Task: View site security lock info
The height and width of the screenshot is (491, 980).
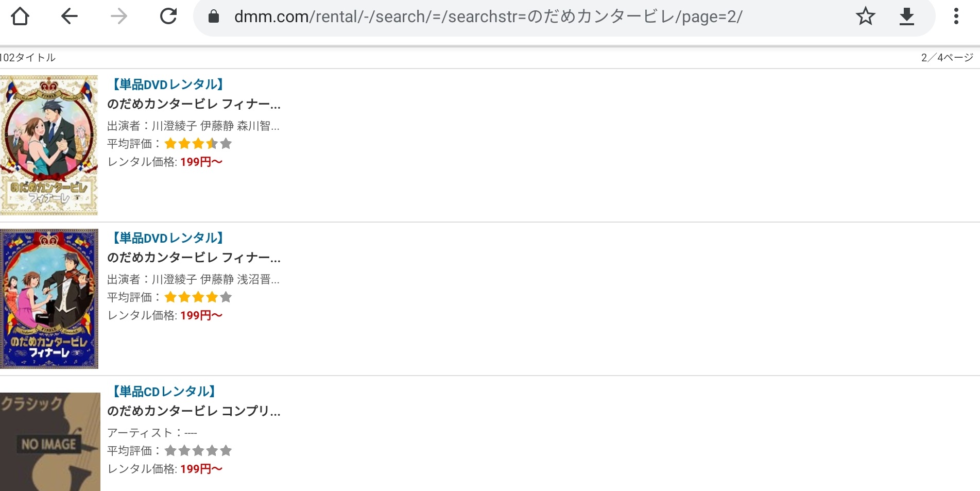Action: pos(214,17)
